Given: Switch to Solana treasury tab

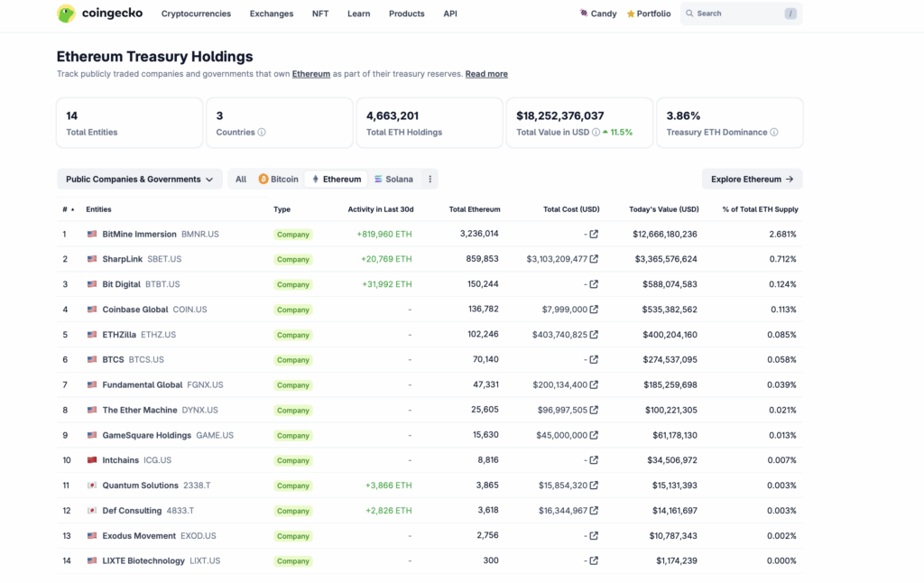Looking at the screenshot, I should click(393, 180).
